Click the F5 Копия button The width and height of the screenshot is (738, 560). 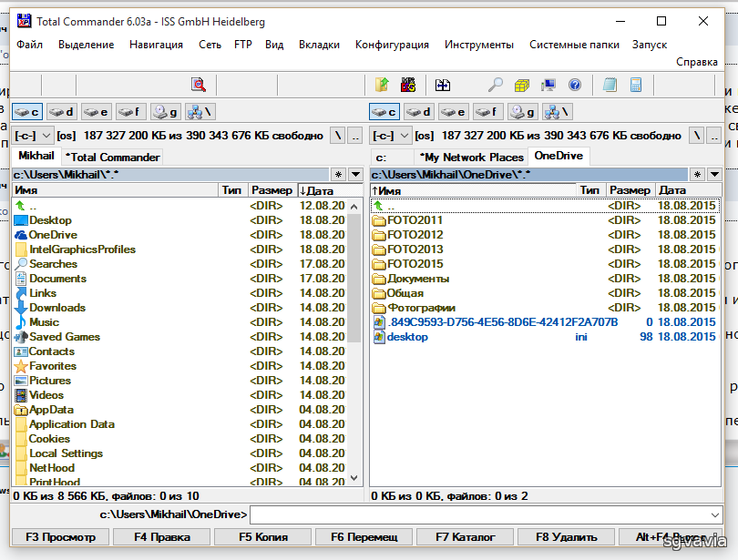tap(263, 537)
